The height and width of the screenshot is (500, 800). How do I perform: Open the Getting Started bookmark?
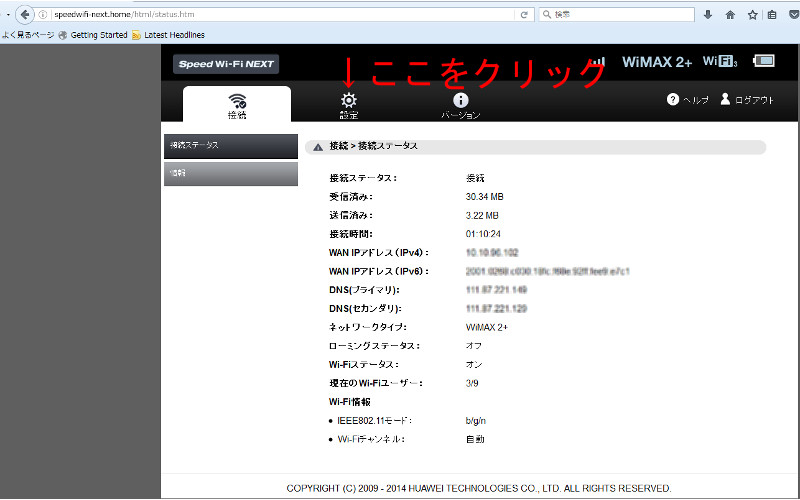pyautogui.click(x=93, y=35)
